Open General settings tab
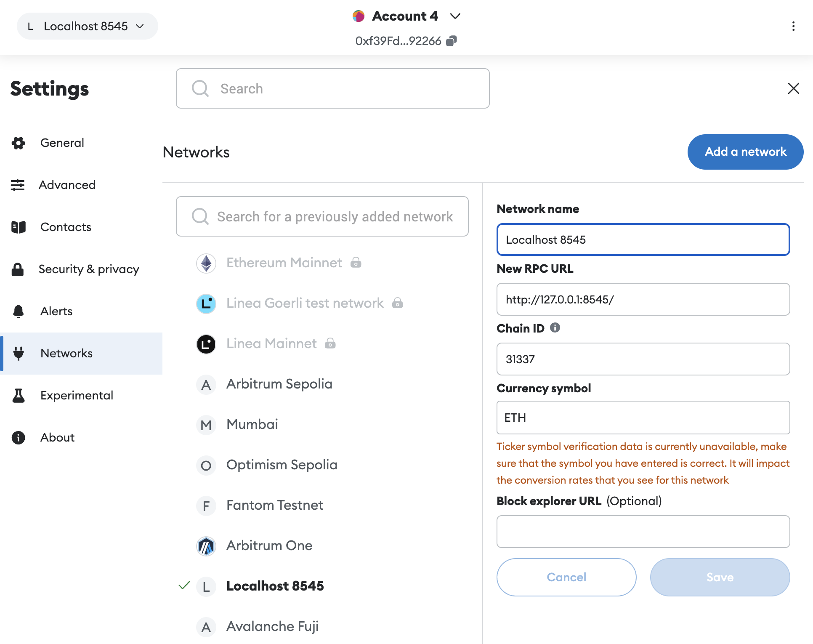 [81, 143]
